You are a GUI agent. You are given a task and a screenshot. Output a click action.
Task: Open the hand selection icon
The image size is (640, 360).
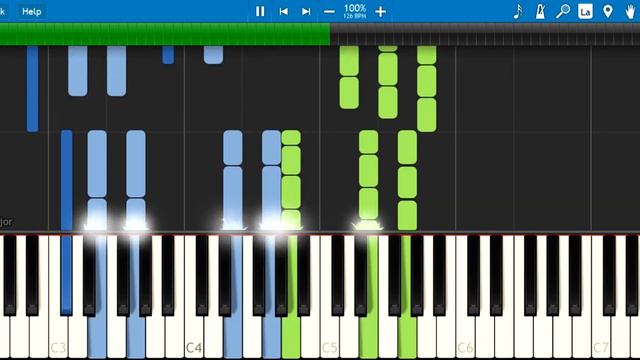pos(631,11)
